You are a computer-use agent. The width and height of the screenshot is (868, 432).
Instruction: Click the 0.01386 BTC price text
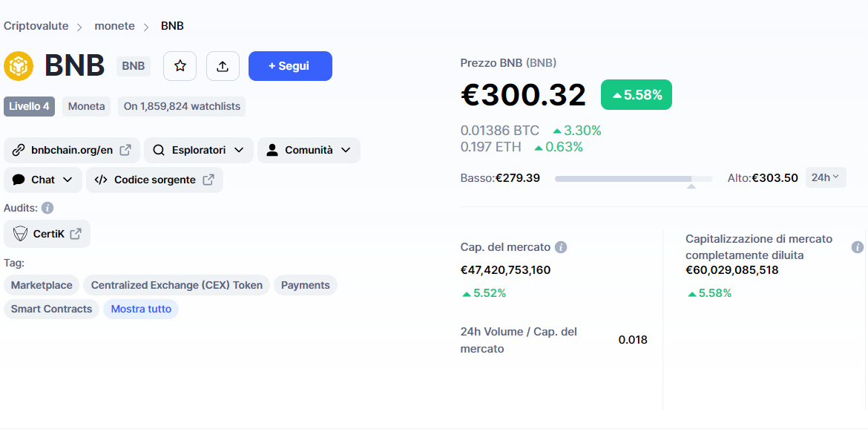(500, 131)
